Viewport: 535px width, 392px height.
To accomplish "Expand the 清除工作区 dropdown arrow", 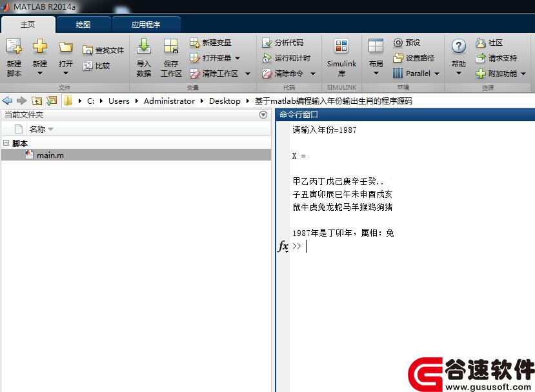I will coord(248,73).
